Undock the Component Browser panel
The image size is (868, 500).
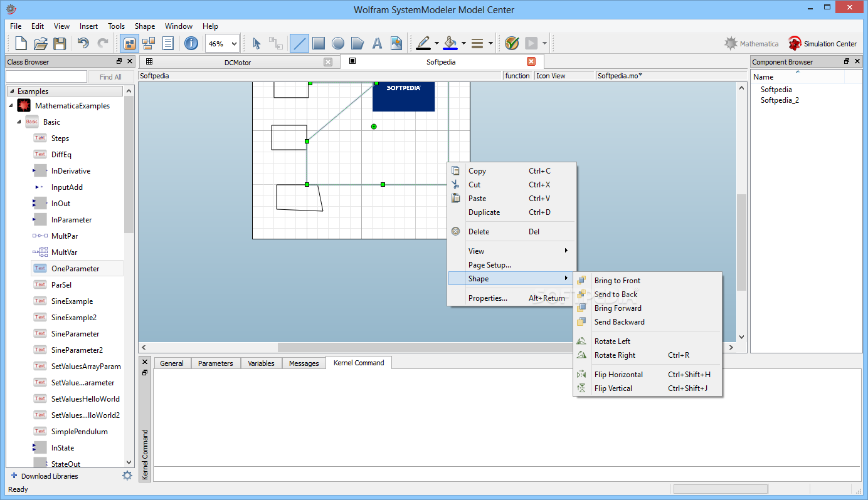[x=847, y=61]
